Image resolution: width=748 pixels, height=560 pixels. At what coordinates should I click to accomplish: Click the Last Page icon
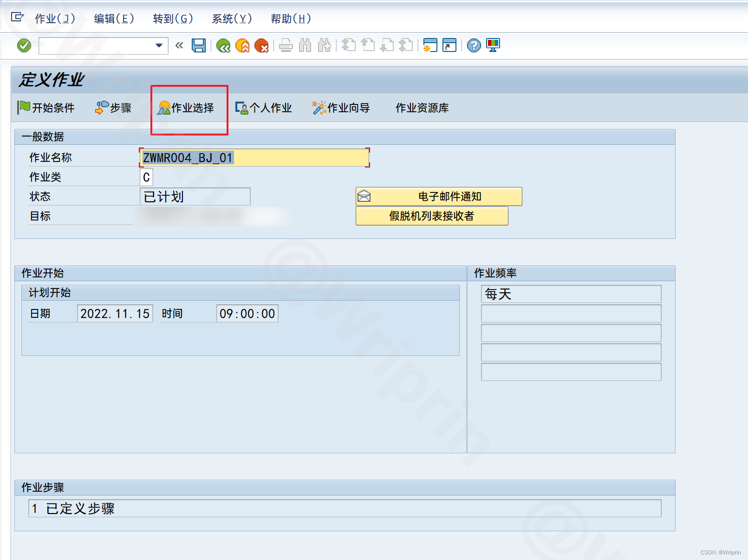coord(406,45)
